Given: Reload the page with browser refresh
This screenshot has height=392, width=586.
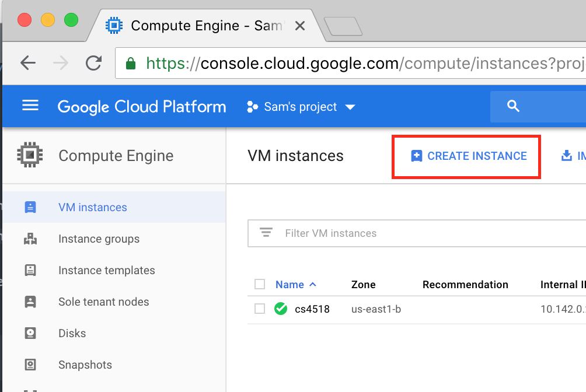Looking at the screenshot, I should [x=93, y=63].
